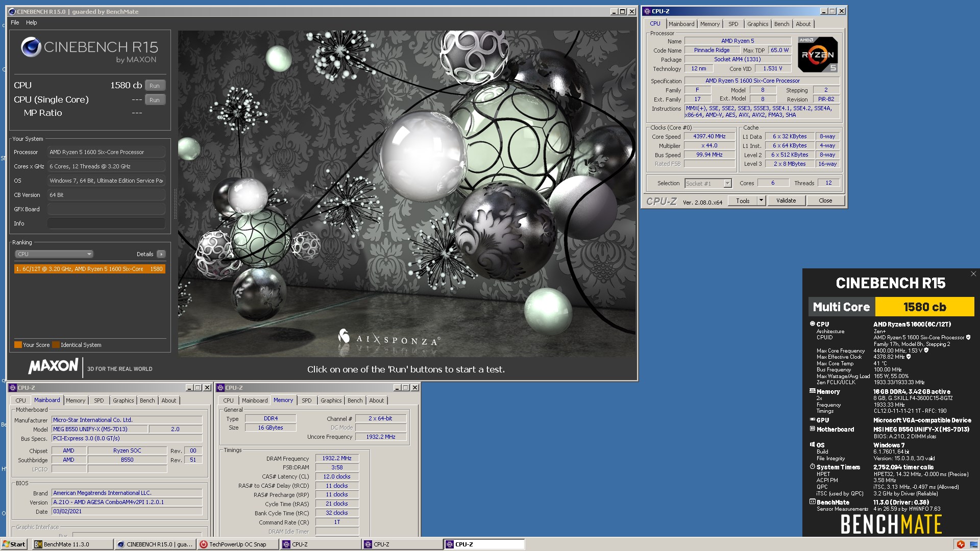Switch to Memory tab in top-right CPU-Z
The image size is (980, 551).
click(709, 24)
